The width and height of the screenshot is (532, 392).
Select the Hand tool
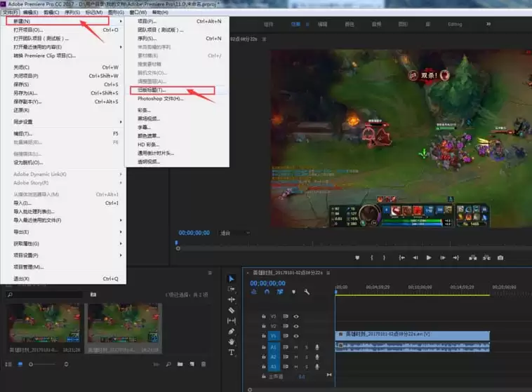point(232,342)
